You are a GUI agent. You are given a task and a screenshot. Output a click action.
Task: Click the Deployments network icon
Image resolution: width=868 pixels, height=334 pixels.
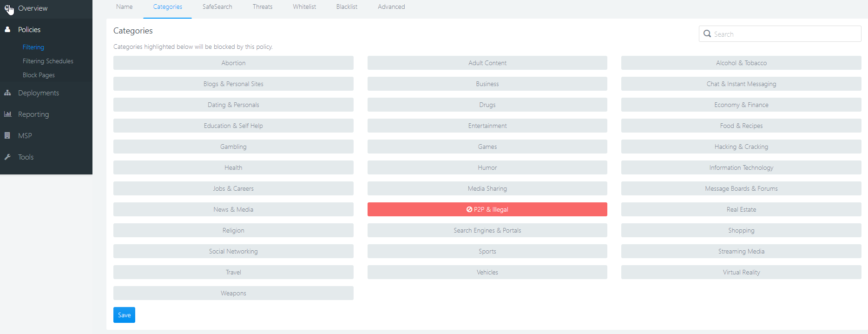click(7, 93)
